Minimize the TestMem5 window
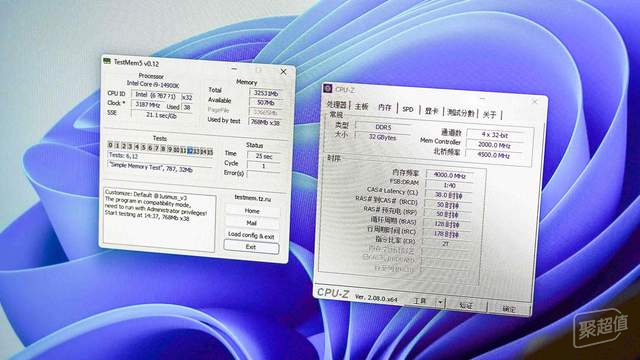This screenshot has width=640, height=360. (x=234, y=69)
